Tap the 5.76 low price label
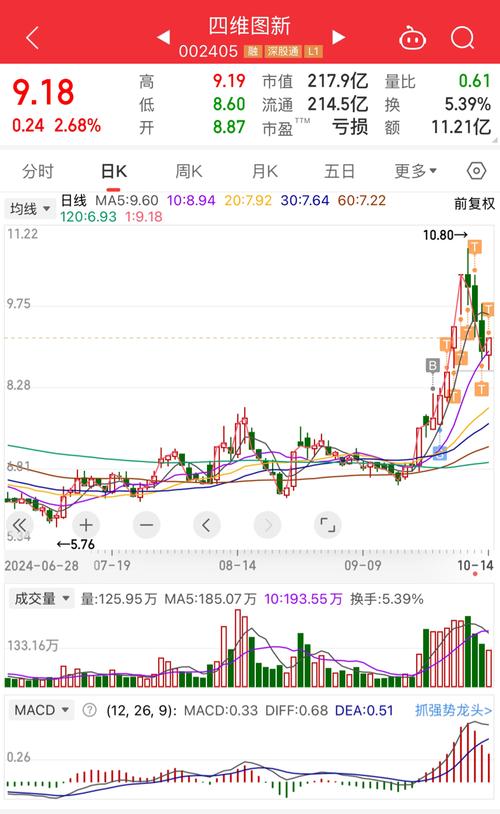500x814 pixels. coord(76,544)
